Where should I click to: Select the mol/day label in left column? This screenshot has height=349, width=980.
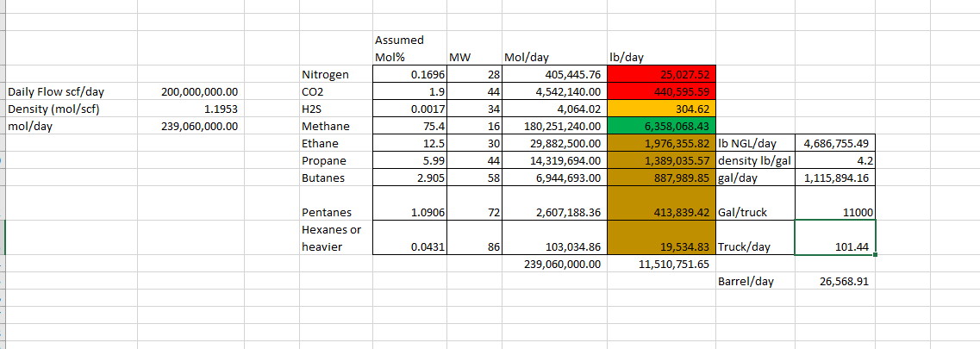coord(72,126)
